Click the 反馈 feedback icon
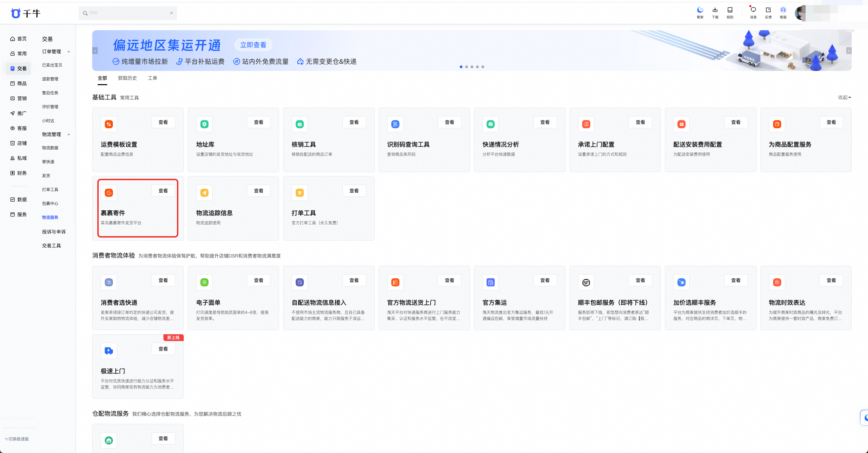 point(768,12)
